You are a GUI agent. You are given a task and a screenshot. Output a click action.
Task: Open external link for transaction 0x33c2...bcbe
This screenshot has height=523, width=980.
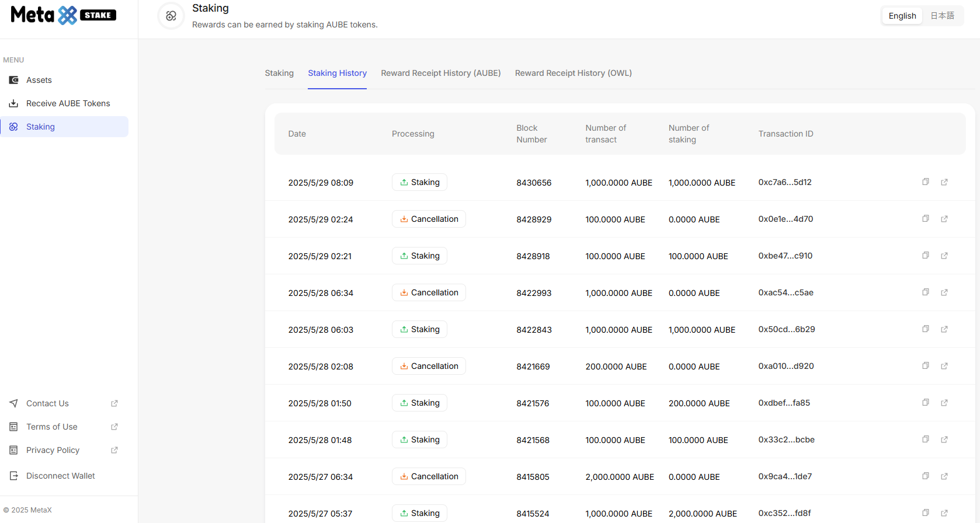point(944,440)
